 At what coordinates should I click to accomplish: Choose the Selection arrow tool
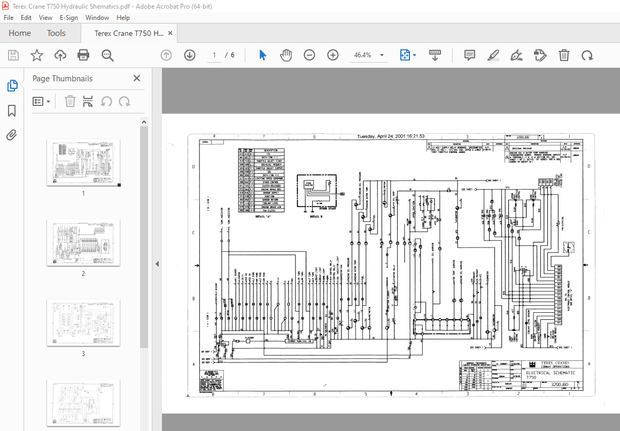(x=263, y=55)
